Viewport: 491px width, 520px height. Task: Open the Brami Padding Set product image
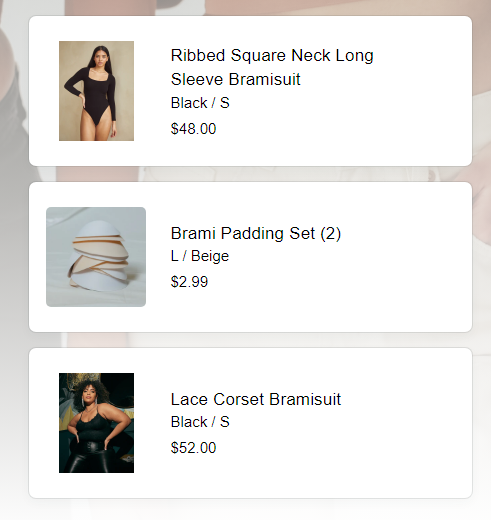[96, 257]
